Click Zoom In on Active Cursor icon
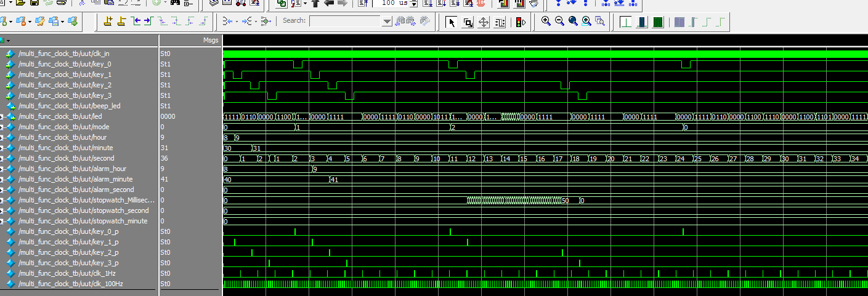This screenshot has height=296, width=868. pyautogui.click(x=586, y=22)
